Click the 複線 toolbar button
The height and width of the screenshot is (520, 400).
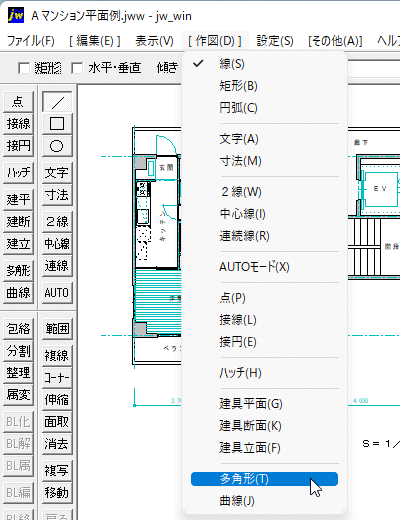point(57,355)
